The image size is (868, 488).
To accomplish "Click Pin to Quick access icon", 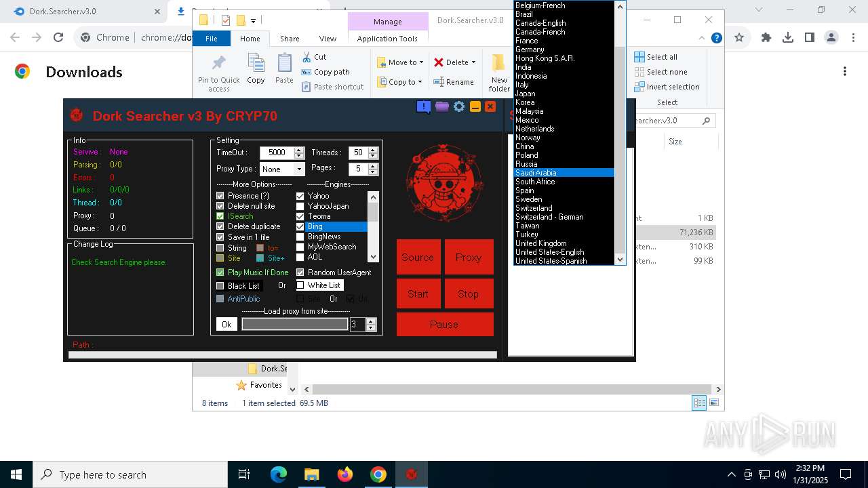I will (219, 72).
